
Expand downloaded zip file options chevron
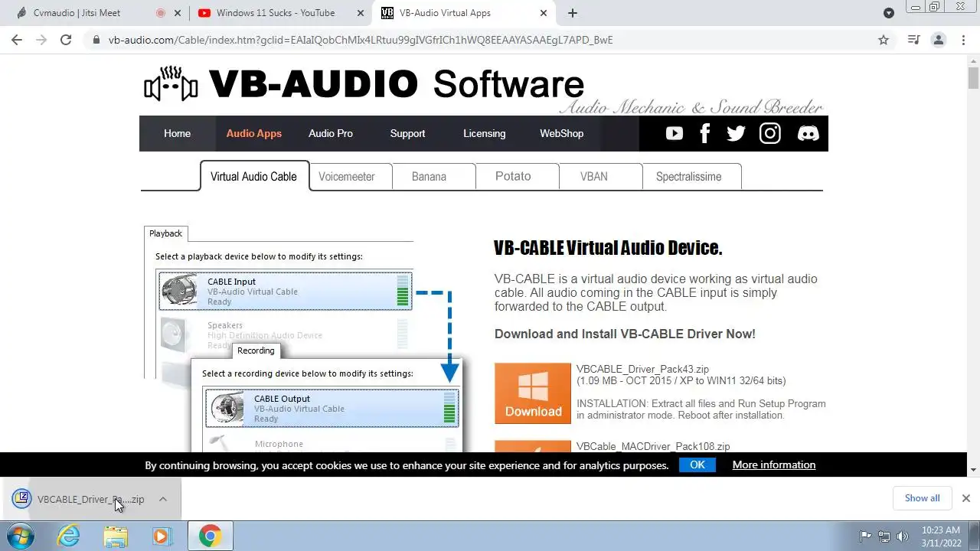pos(163,499)
